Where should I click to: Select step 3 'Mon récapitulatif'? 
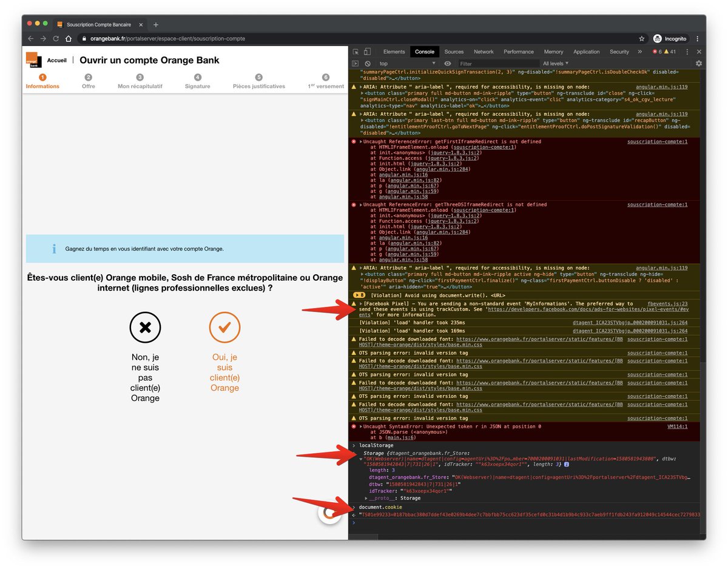pos(140,81)
